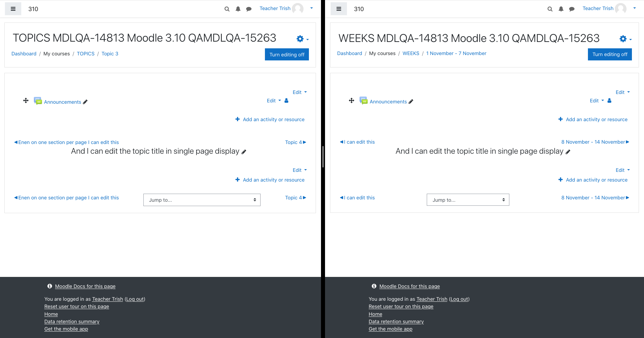Image resolution: width=644 pixels, height=338 pixels.
Task: Open Announcements activity Edit dropdown in WEEKS window
Action: 597,101
